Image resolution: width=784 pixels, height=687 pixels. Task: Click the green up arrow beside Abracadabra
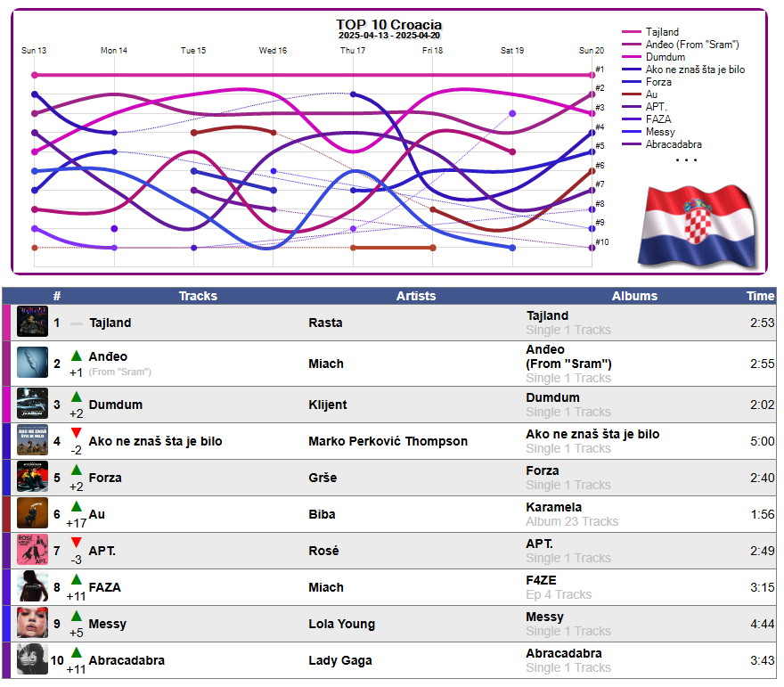pyautogui.click(x=77, y=652)
